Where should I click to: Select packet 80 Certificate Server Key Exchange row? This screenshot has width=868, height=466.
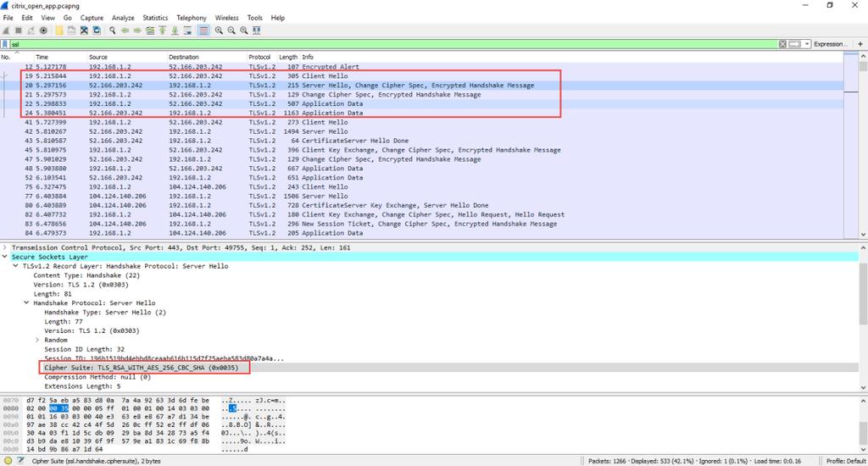click(422, 205)
